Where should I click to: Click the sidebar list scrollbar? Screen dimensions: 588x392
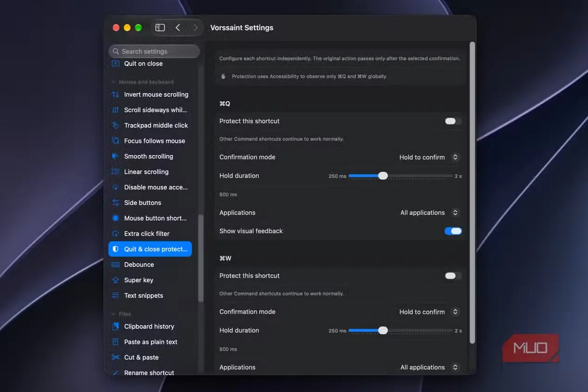click(200, 259)
